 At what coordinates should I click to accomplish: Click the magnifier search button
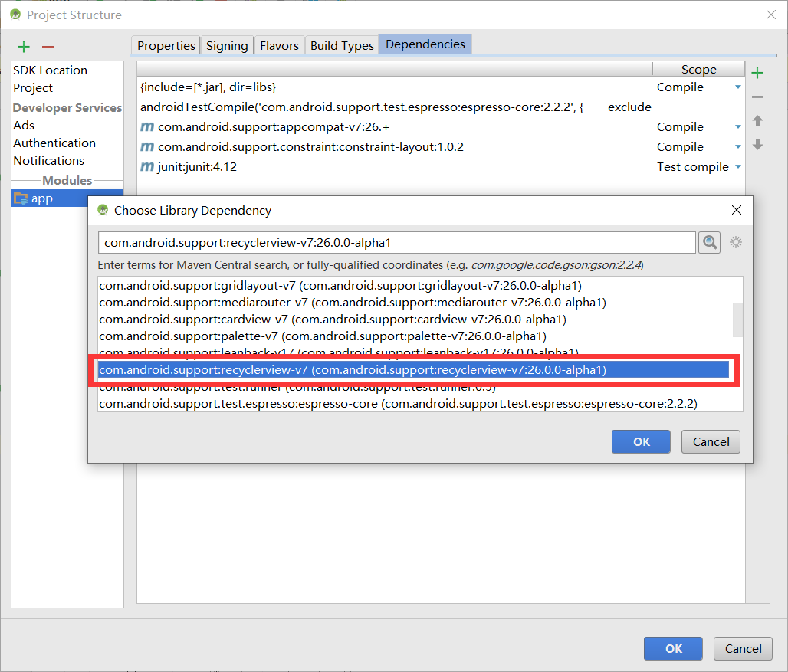coord(709,243)
